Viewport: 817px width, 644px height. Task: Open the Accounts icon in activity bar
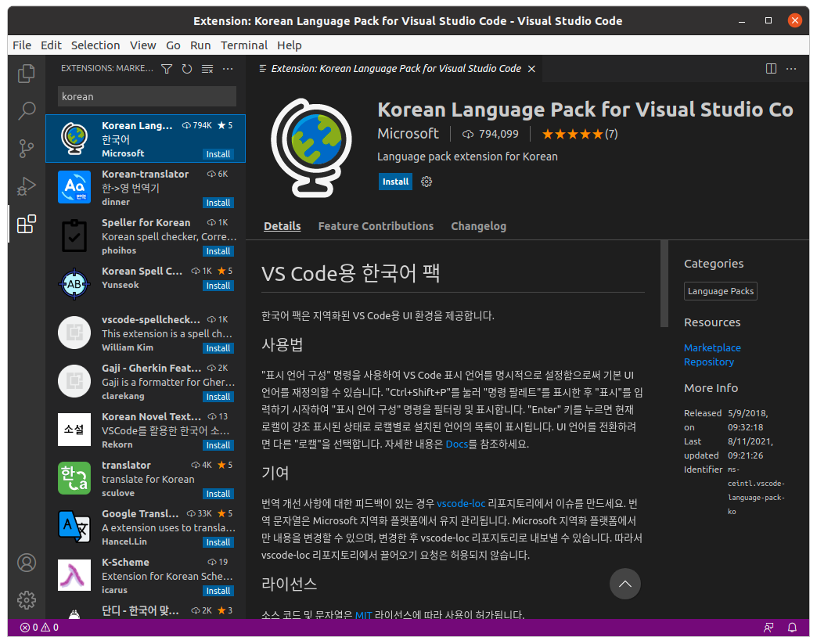pos(26,563)
